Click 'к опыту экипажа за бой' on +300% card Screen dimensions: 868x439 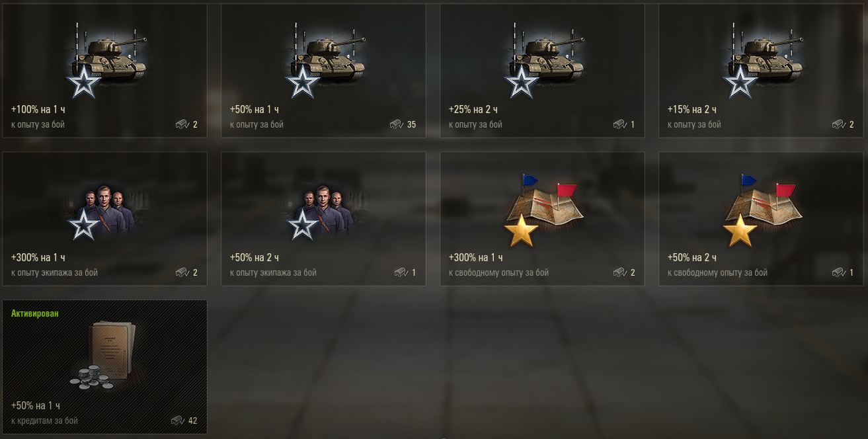[x=54, y=272]
